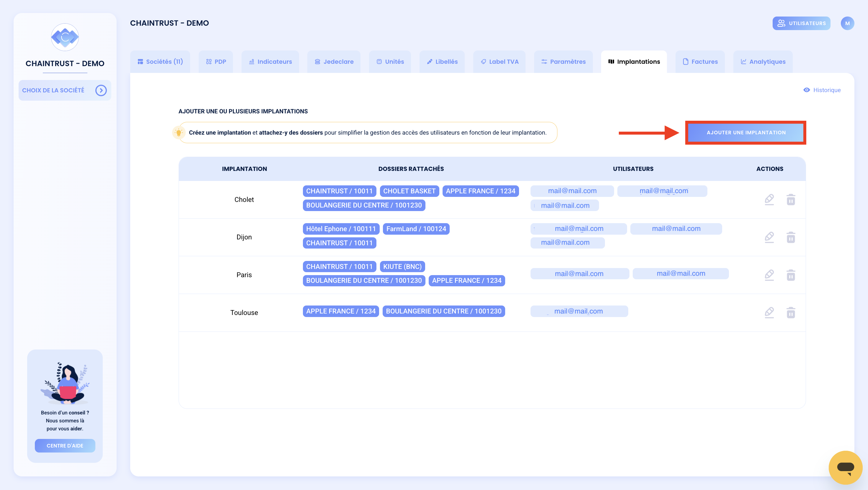Image resolution: width=868 pixels, height=490 pixels.
Task: Click CHAINTRUST / 10011 tag in Cholet row
Action: click(x=339, y=191)
